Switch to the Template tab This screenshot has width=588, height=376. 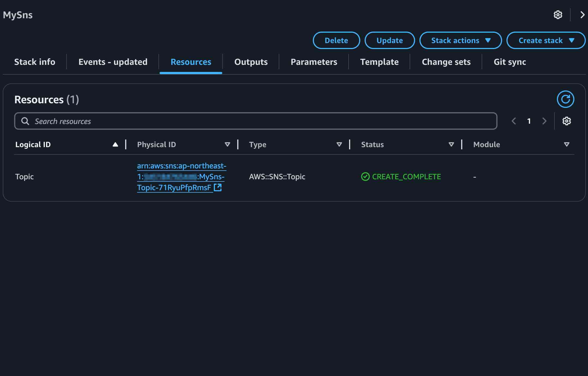click(379, 62)
